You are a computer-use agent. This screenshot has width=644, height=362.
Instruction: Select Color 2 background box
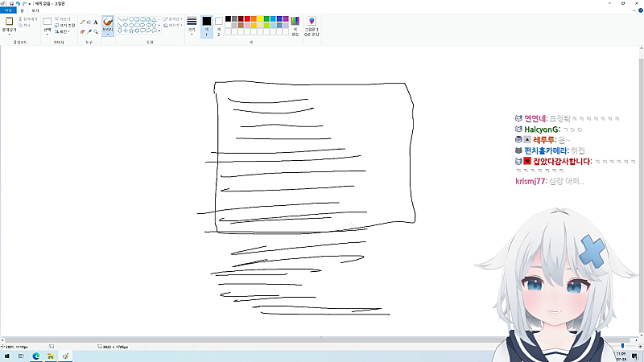(x=218, y=27)
